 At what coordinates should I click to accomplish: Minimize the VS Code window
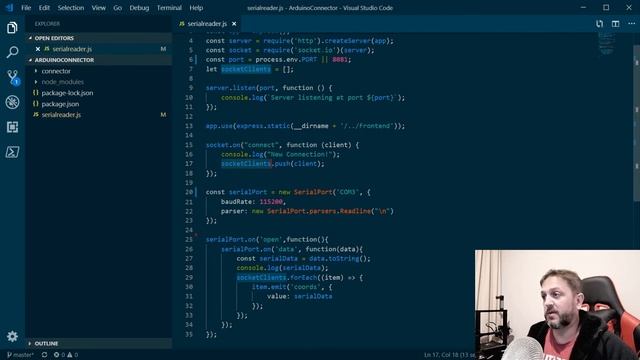583,7
